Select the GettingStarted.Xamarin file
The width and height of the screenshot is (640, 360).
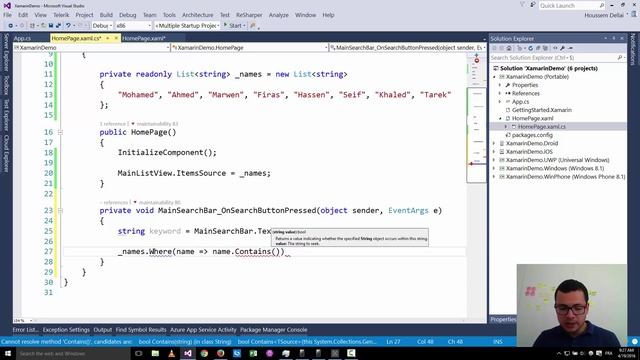coord(542,110)
